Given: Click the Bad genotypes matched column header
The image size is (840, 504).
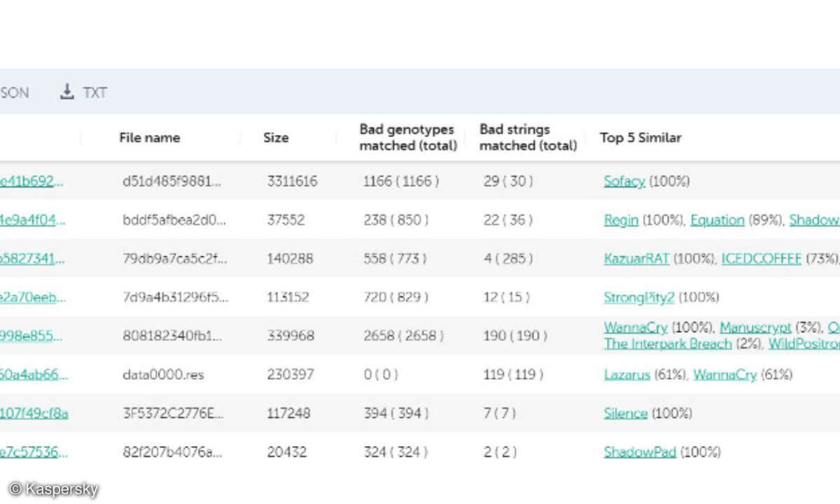Looking at the screenshot, I should tap(408, 137).
